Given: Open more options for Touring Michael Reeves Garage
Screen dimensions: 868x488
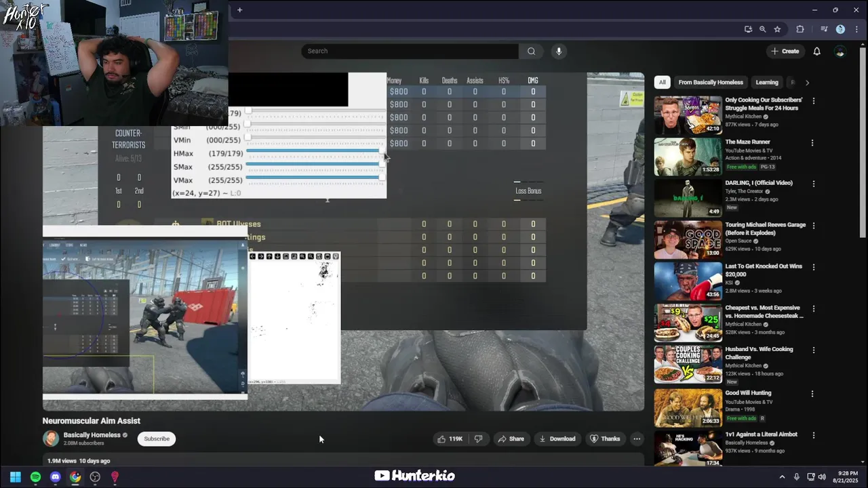Looking at the screenshot, I should coord(813,226).
